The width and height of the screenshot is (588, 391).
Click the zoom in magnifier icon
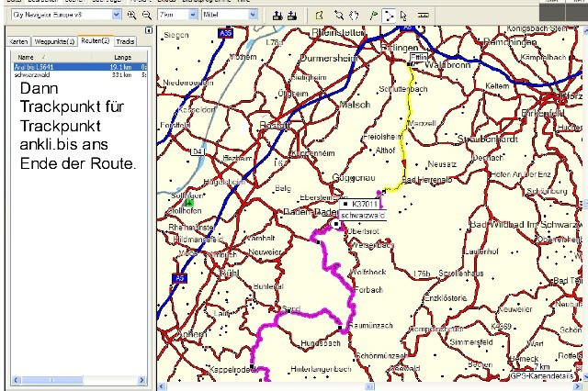click(132, 16)
